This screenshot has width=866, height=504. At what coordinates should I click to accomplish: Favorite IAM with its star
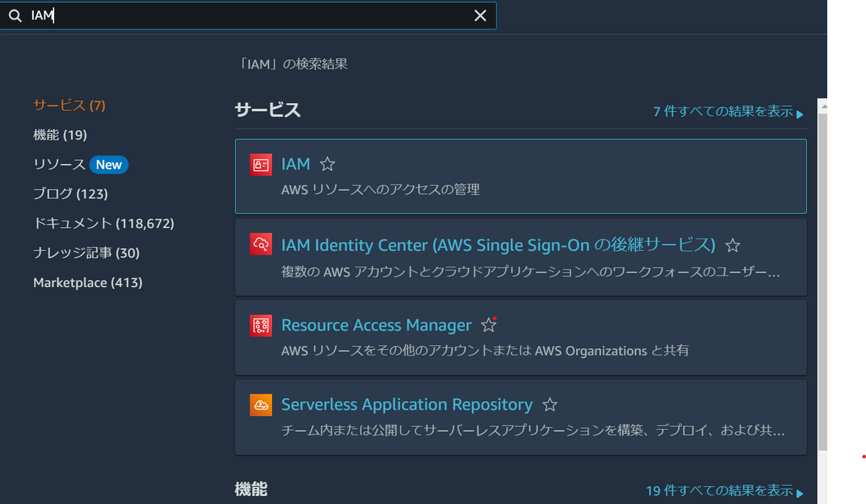pos(328,164)
